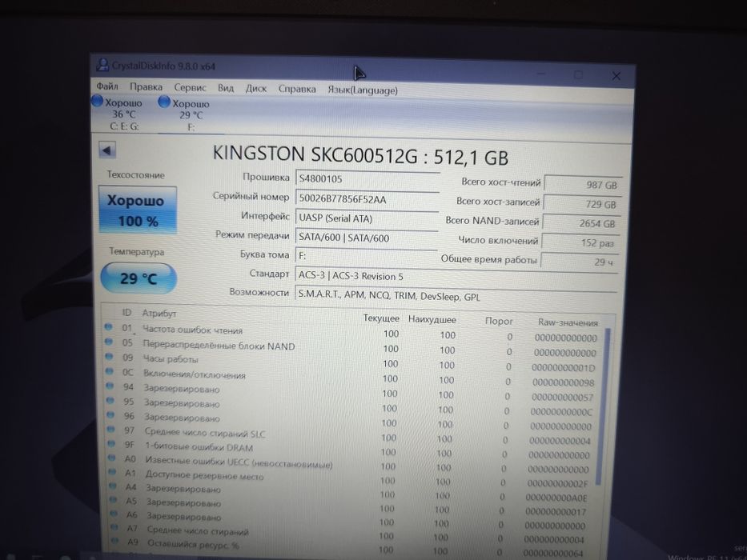Click raw value 000000000A0E

pos(556,498)
